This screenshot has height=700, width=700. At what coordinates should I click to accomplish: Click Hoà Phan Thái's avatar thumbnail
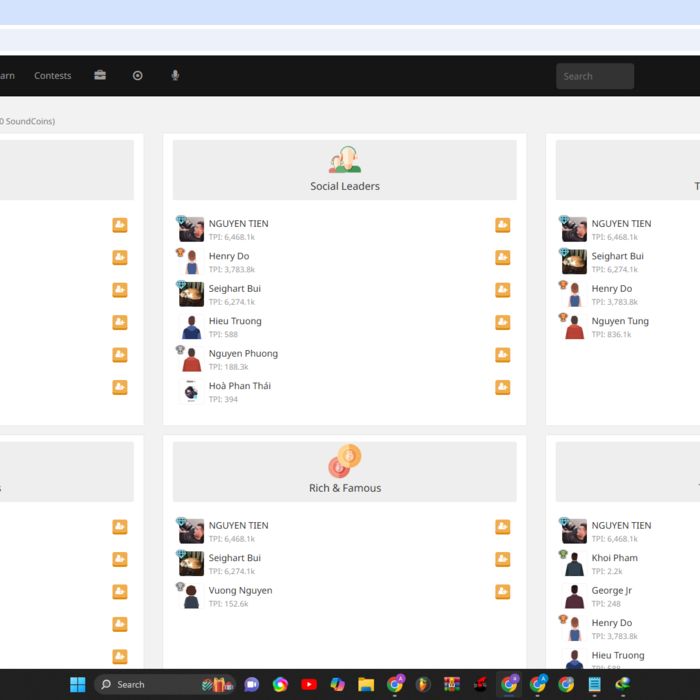click(191, 392)
